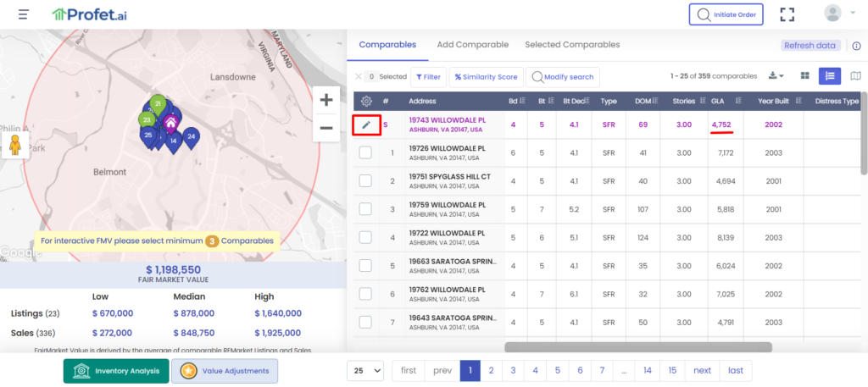Click the horizontal table scrollbar
868x387 pixels.
638,346
